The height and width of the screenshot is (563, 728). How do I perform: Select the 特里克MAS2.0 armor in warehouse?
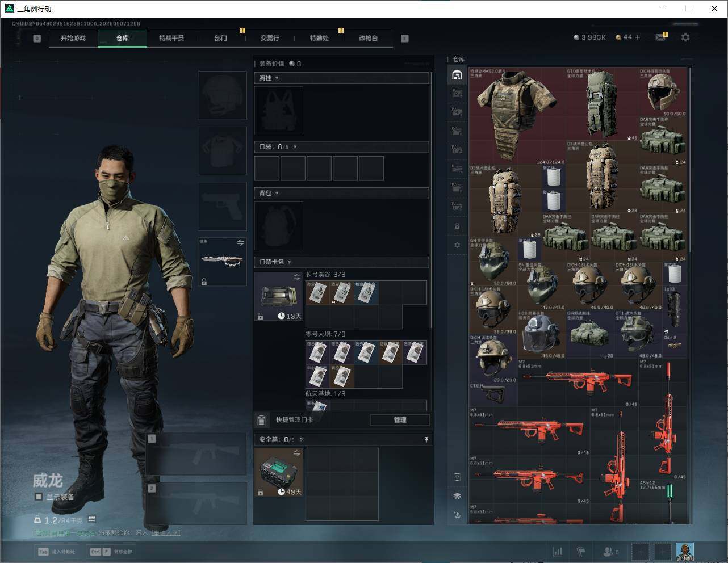point(517,116)
